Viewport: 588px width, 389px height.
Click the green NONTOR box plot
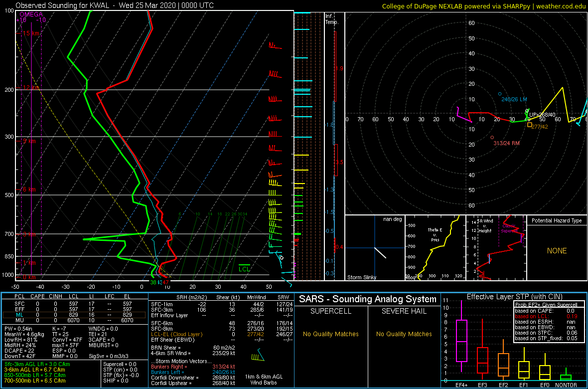566,374
